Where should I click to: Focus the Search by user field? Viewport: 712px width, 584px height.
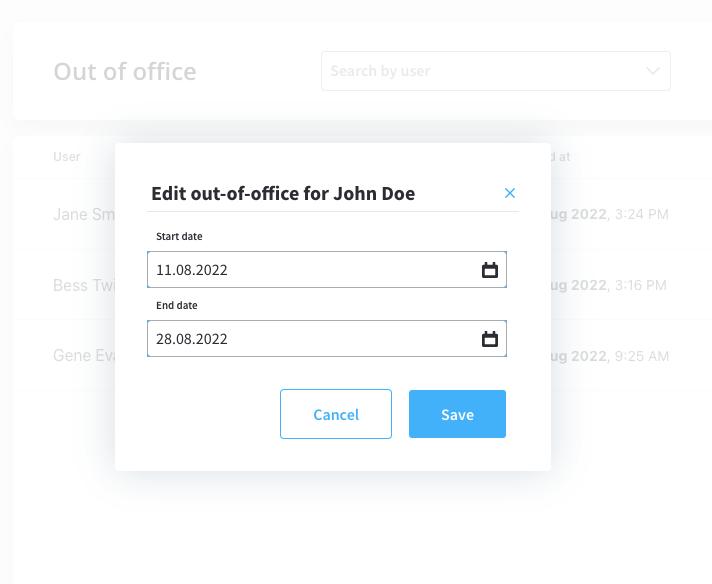point(495,71)
